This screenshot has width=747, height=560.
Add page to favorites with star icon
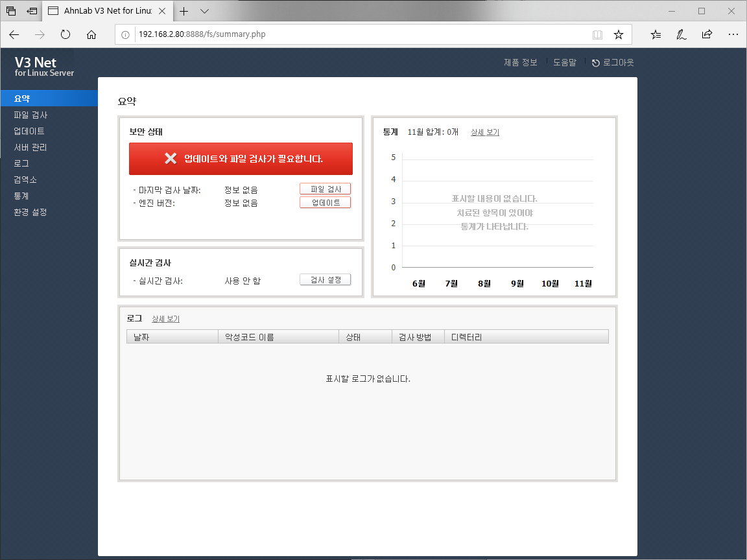(x=619, y=34)
